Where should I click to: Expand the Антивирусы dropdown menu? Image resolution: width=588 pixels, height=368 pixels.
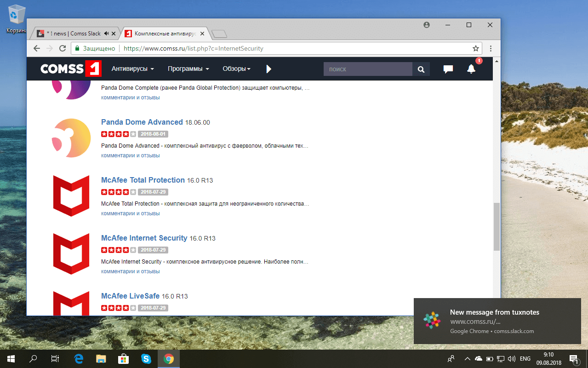coord(133,69)
